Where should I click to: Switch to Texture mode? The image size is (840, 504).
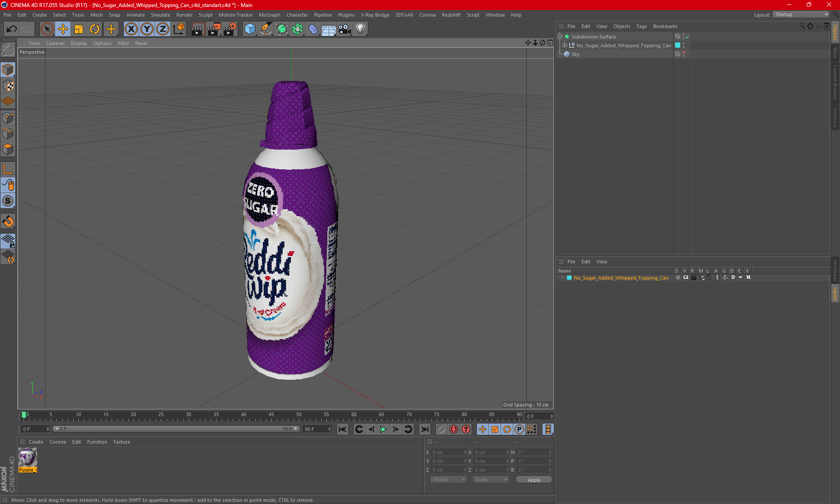[x=8, y=86]
